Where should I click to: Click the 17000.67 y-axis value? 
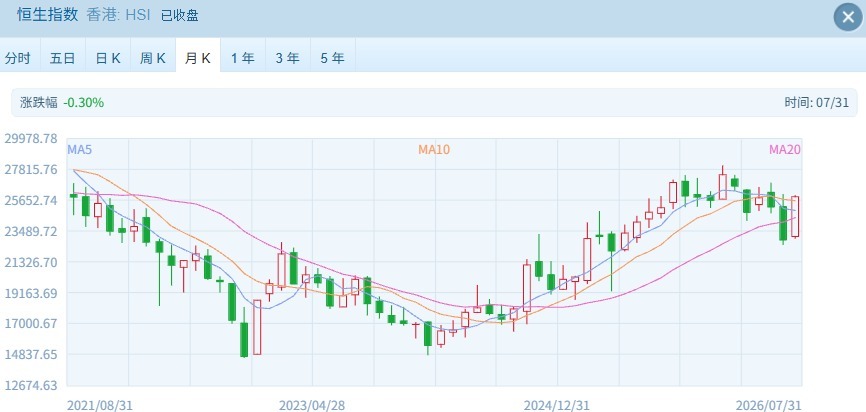pos(31,324)
